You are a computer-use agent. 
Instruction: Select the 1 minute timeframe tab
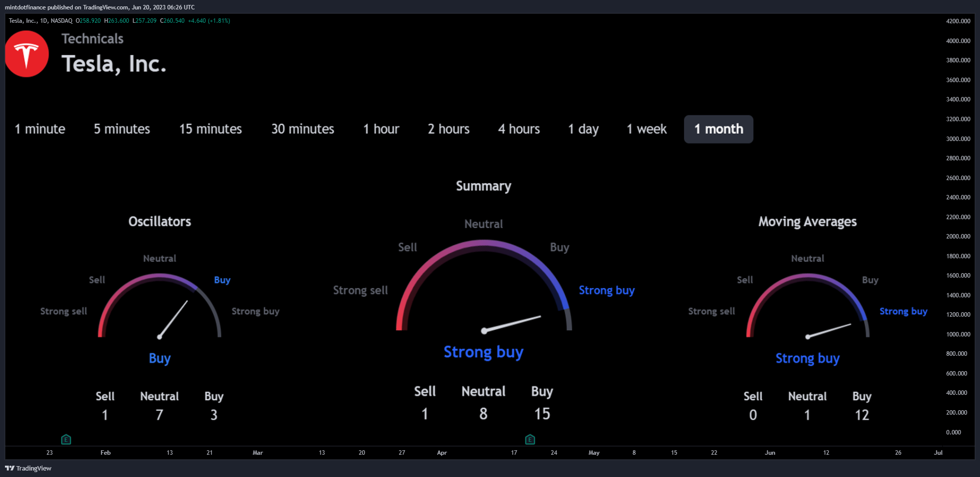tap(40, 129)
